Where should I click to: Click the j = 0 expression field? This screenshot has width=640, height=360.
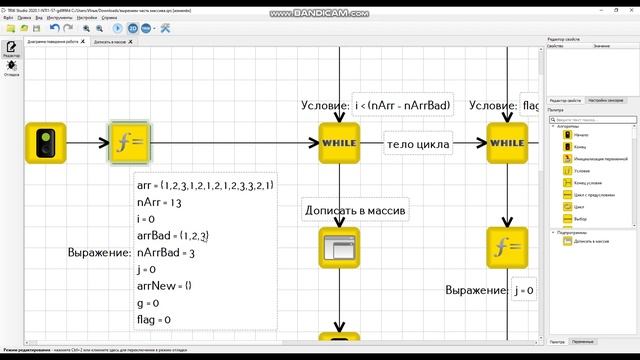(524, 290)
